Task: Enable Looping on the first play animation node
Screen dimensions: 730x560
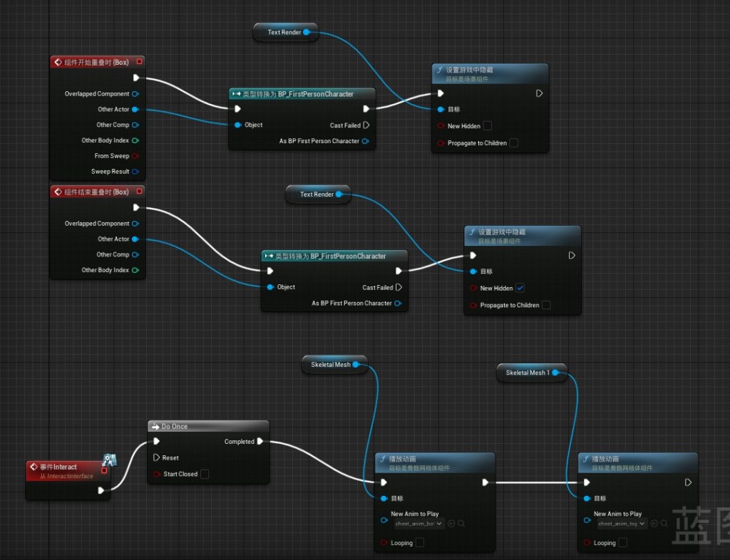Action: (420, 543)
